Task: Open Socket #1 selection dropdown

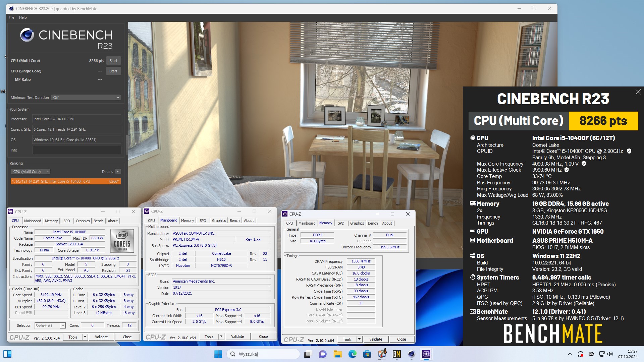Action: tap(50, 325)
